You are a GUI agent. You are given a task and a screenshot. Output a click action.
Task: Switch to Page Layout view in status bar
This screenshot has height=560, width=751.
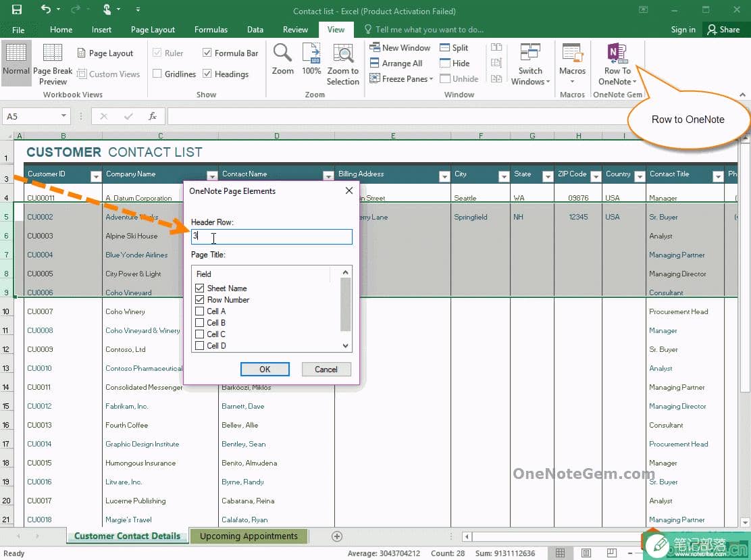[586, 553]
